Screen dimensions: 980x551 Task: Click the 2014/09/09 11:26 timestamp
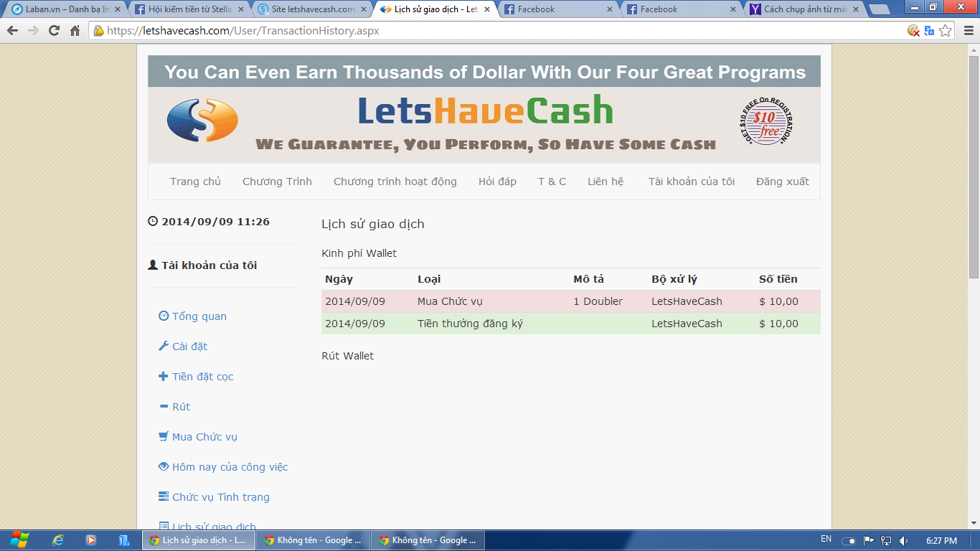pos(215,222)
